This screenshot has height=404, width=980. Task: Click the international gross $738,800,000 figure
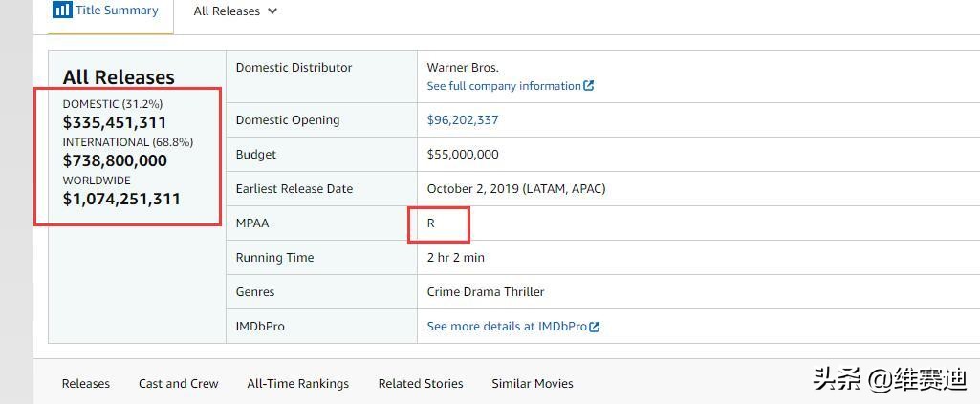[x=115, y=161]
